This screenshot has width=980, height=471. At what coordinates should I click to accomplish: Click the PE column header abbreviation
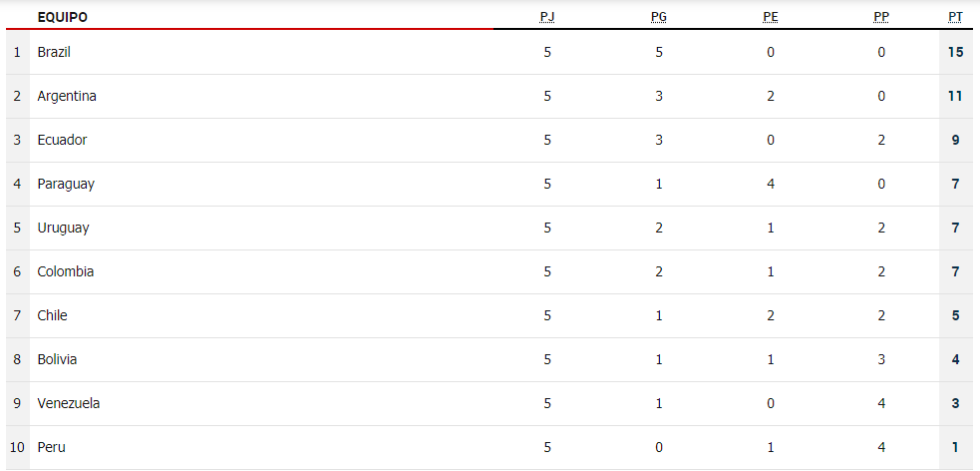(770, 18)
